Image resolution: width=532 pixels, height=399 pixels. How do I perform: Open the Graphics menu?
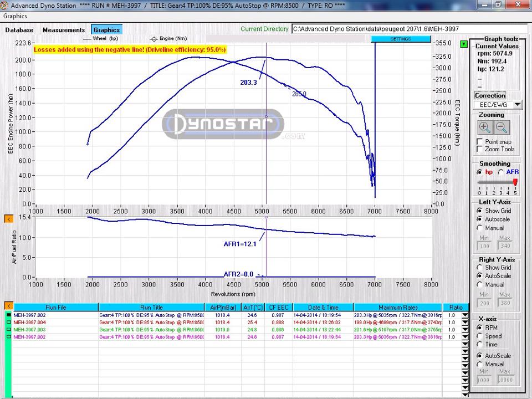[15, 16]
